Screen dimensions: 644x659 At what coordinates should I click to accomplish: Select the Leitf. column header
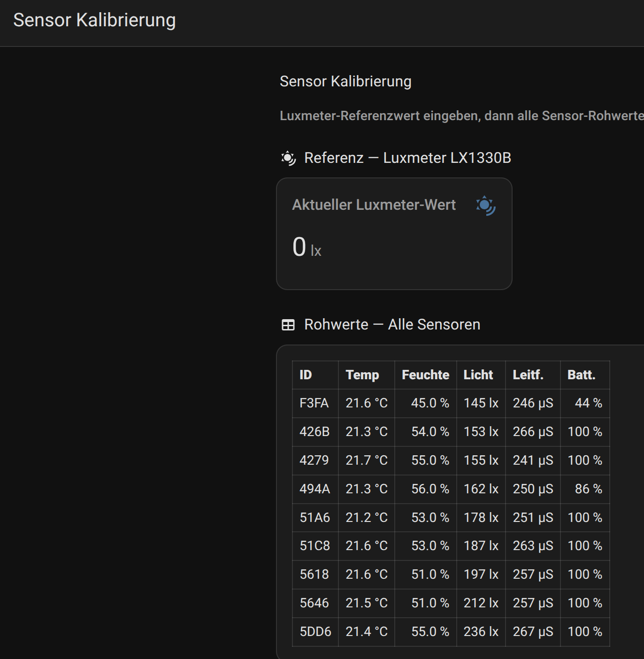[528, 375]
